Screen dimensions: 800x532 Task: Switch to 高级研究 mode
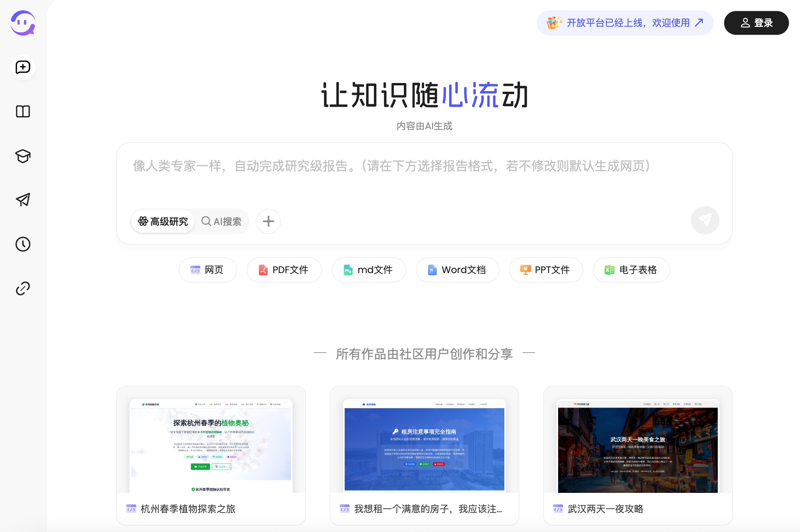coord(163,221)
